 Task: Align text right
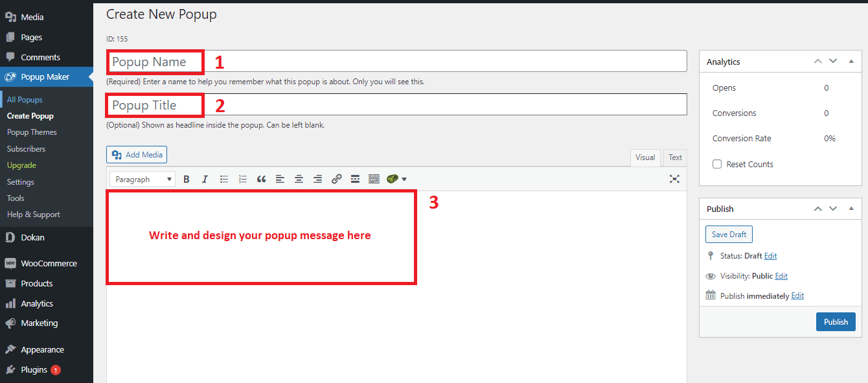tap(317, 179)
